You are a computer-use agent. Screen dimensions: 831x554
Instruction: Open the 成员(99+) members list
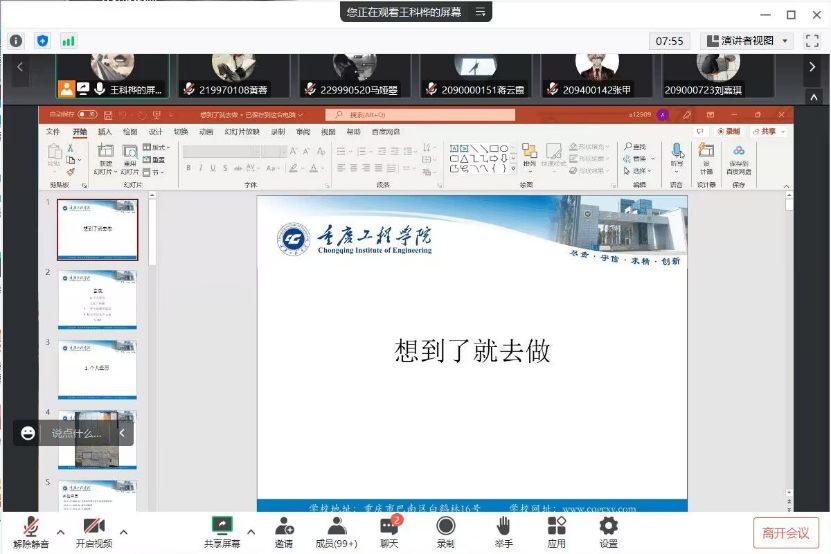click(336, 530)
